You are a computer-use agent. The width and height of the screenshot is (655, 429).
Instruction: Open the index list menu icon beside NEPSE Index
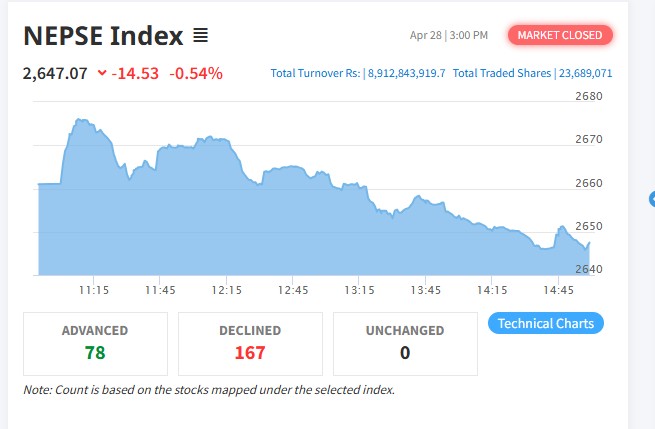pyautogui.click(x=201, y=35)
